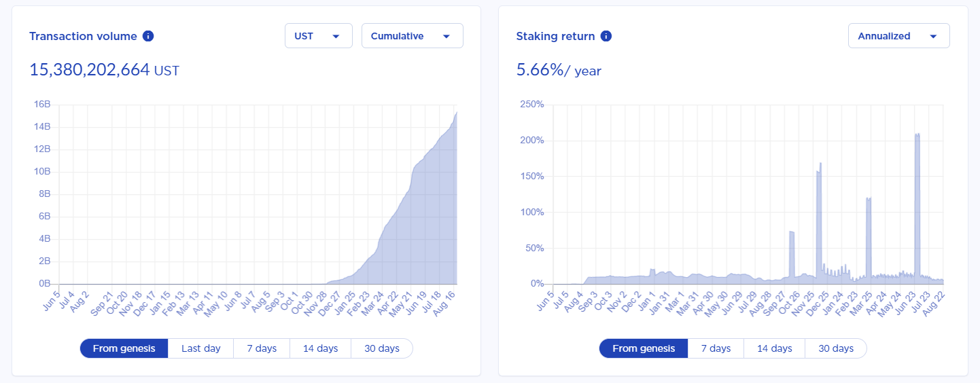
Task: Select 14 days range in Staking return
Action: (x=774, y=348)
